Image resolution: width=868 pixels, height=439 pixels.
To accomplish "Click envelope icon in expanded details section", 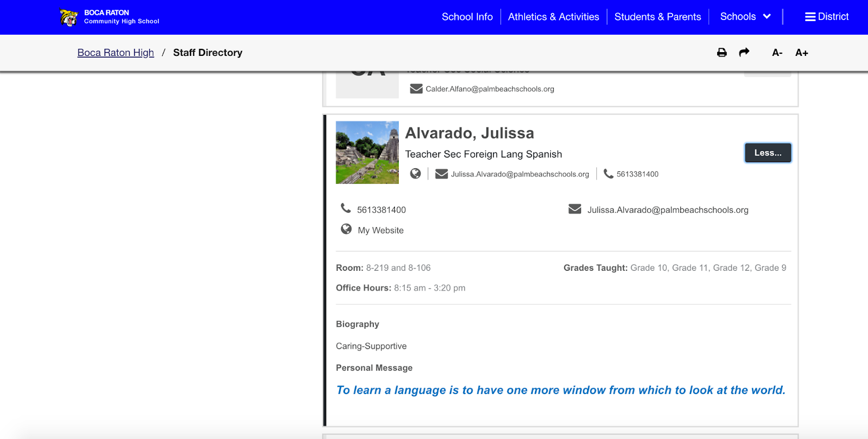I will (575, 209).
